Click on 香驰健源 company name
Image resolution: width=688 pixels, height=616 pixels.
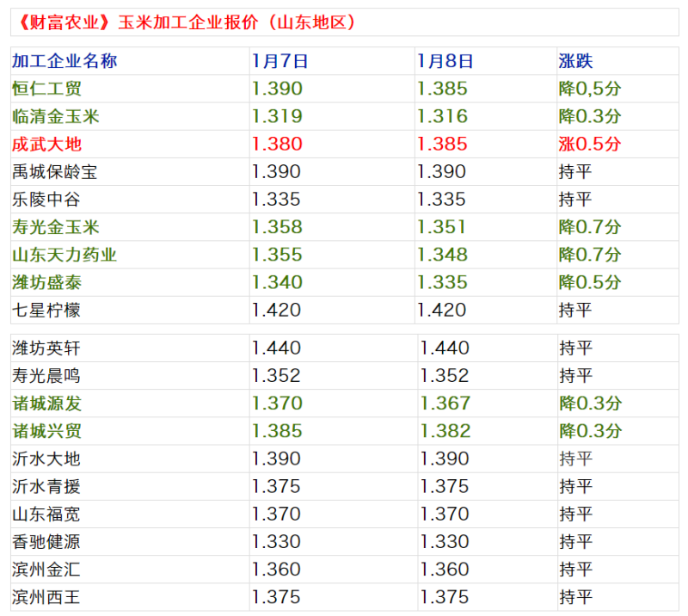46,542
